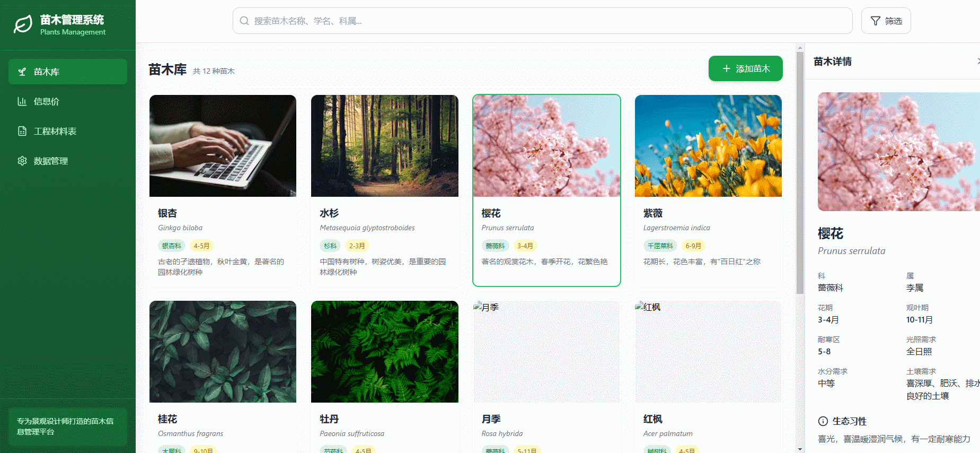Click the 10-11月 观叶期 value
The height and width of the screenshot is (453, 980).
coord(920,319)
